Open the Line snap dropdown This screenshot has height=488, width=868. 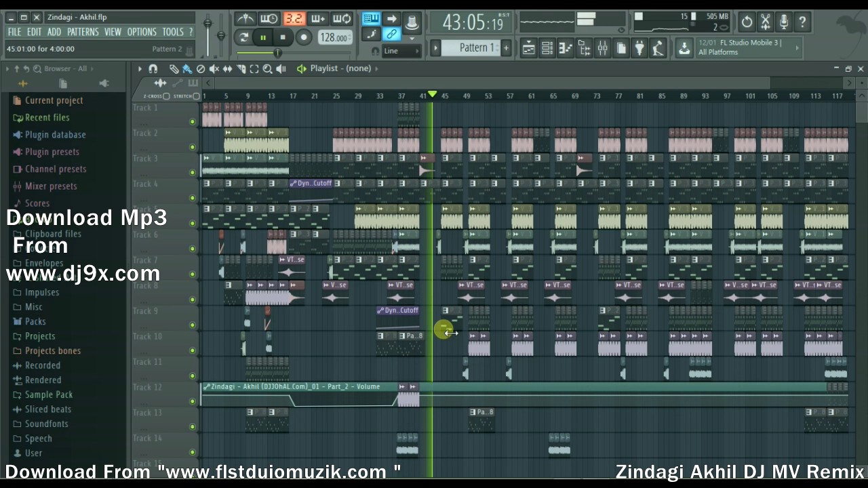tap(401, 52)
